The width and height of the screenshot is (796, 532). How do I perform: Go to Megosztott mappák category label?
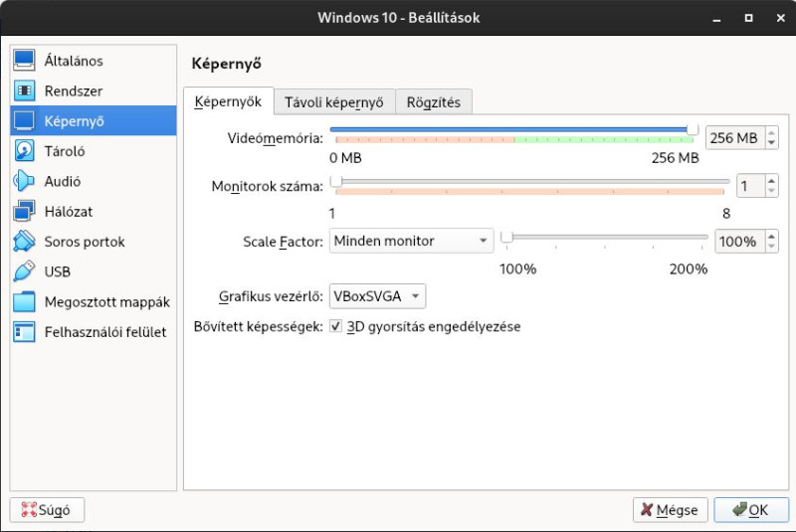[x=107, y=302]
